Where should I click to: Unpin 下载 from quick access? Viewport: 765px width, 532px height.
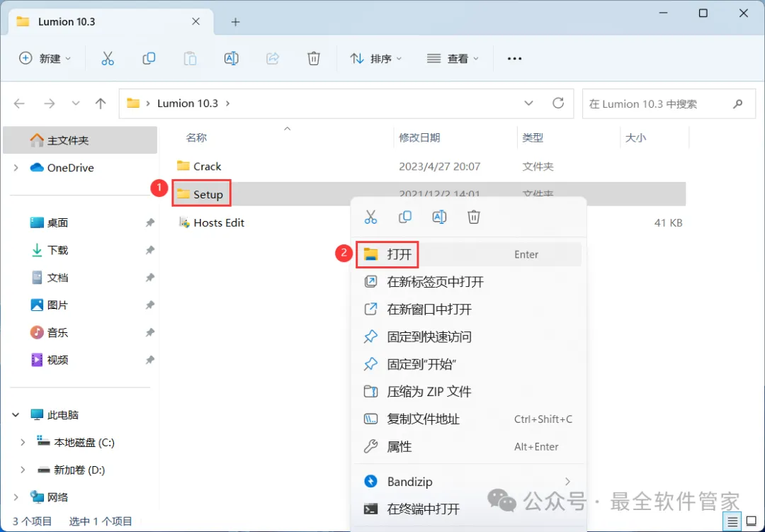click(149, 250)
